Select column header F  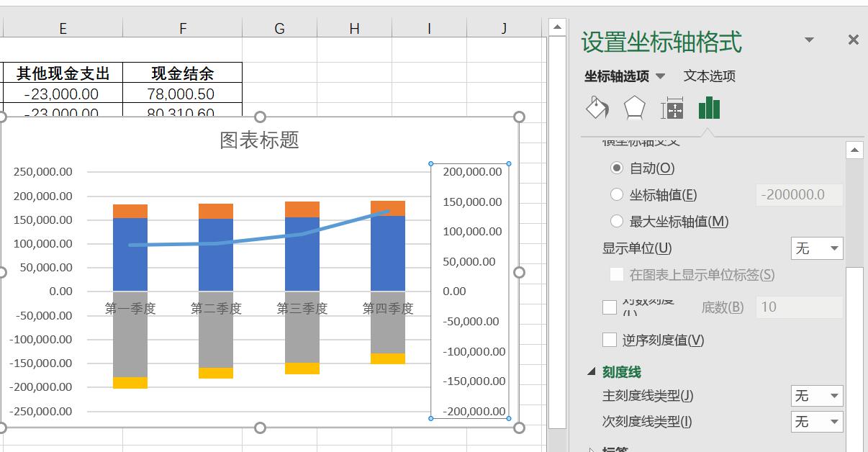(x=183, y=28)
